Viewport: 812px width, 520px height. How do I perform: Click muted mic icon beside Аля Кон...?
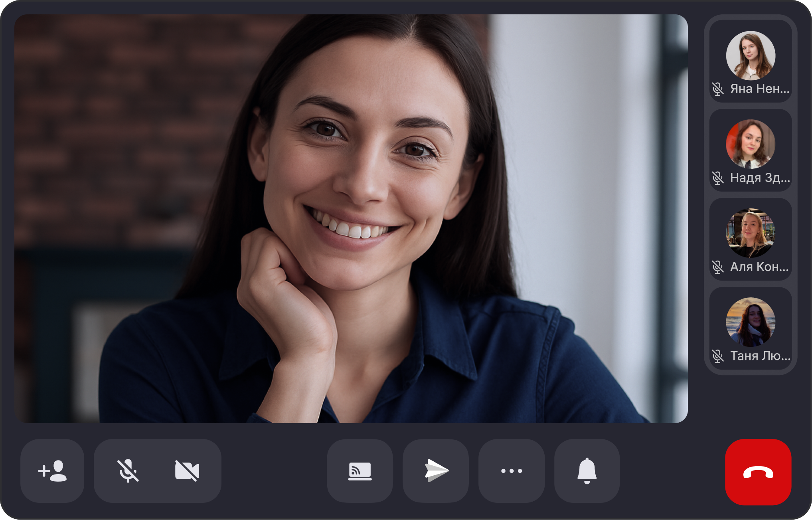click(718, 267)
